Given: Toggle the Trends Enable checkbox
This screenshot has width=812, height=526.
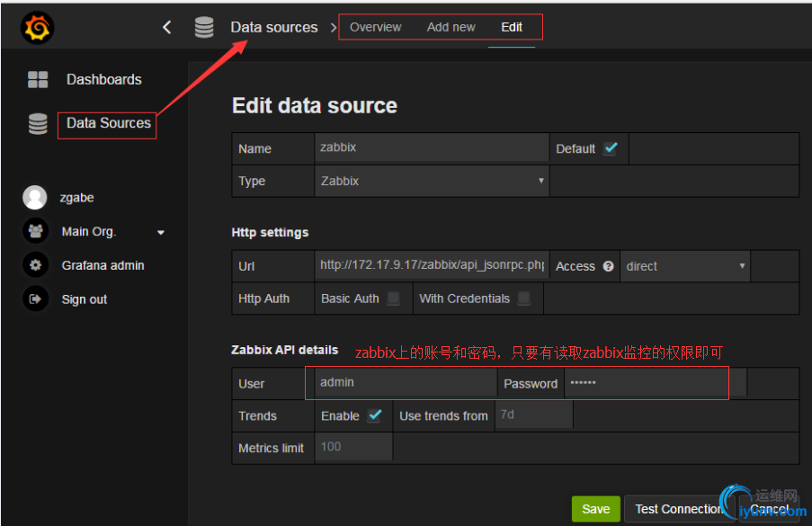Looking at the screenshot, I should pos(375,415).
